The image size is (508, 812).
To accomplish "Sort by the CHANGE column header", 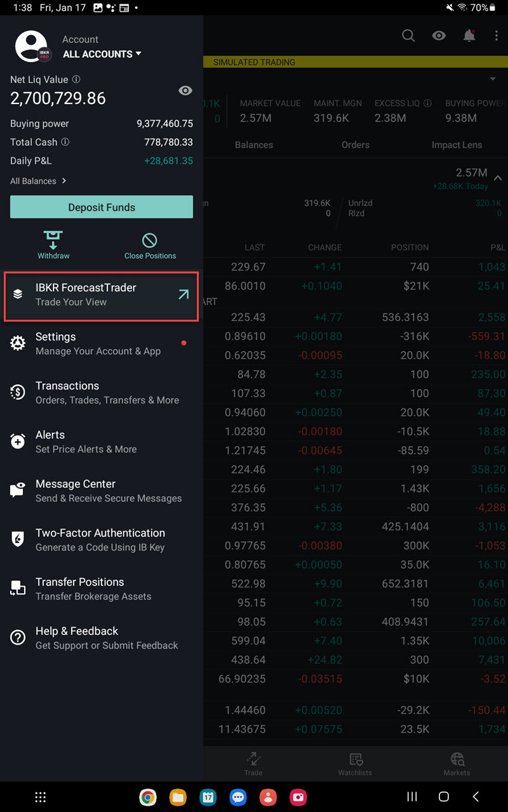I will [325, 247].
